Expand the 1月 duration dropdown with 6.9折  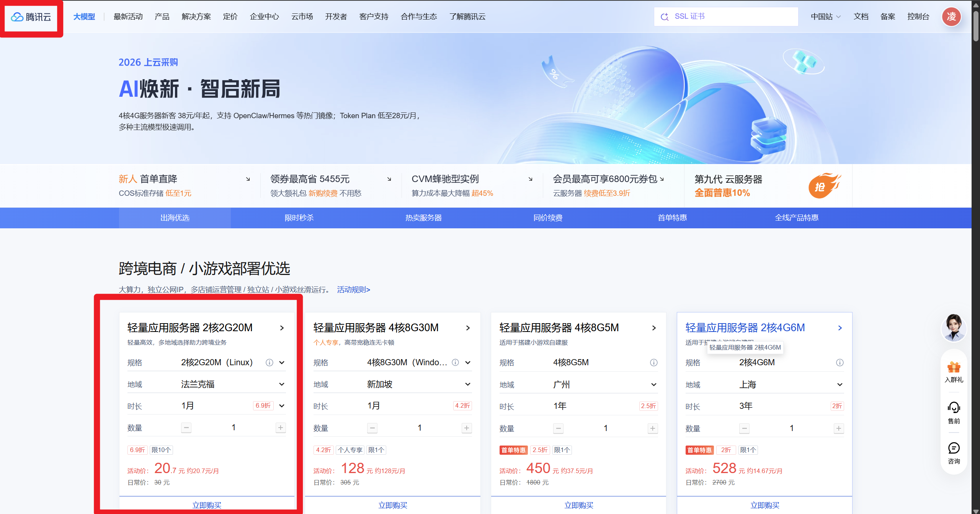click(x=282, y=406)
